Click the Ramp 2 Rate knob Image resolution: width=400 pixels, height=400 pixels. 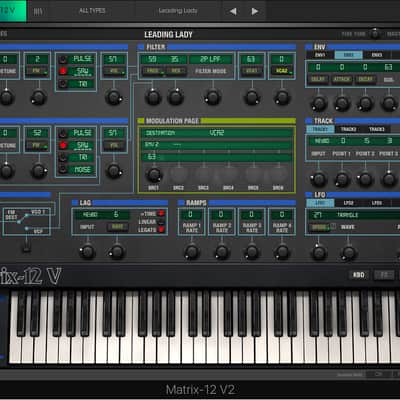pos(222,252)
